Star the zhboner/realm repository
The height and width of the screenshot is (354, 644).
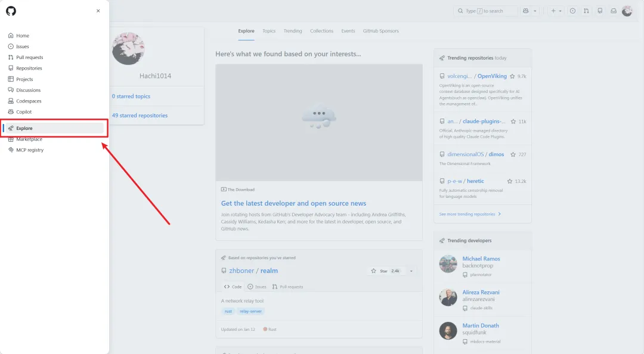(x=385, y=271)
